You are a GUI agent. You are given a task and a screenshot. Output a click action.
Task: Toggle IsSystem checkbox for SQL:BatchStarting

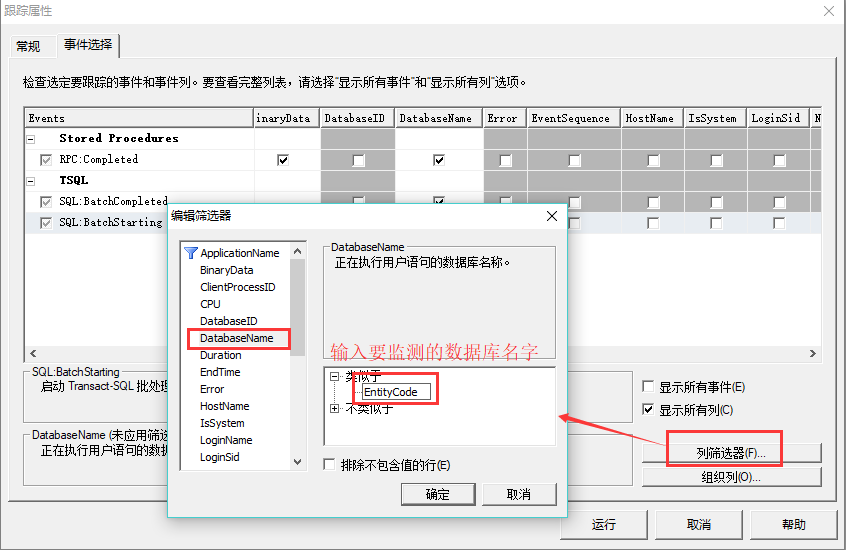click(716, 222)
